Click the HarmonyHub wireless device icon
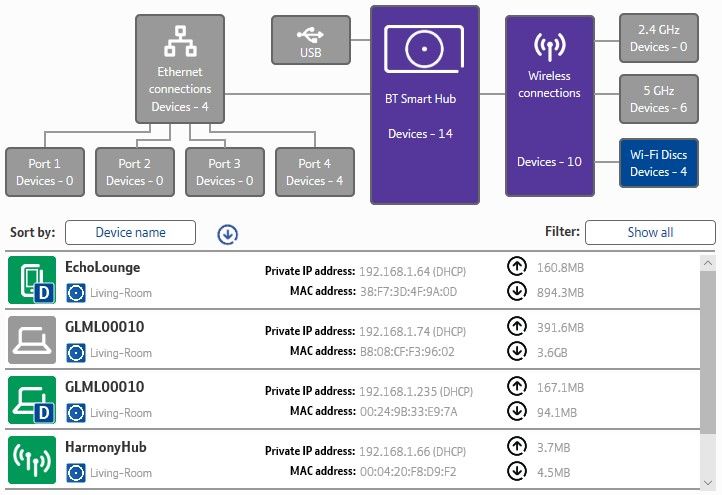722x495 pixels. coord(32,460)
